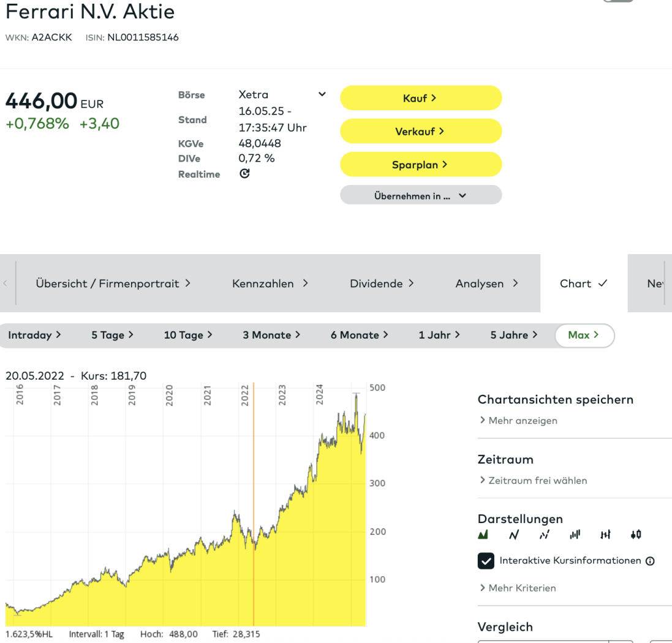This screenshot has width=672, height=643.
Task: Select the 1 Jahr time range
Action: 439,335
